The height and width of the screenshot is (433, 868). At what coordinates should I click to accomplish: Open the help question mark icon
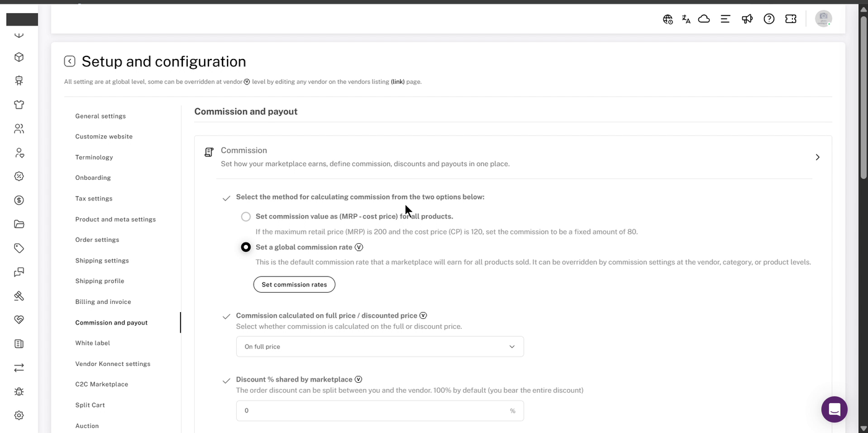769,19
